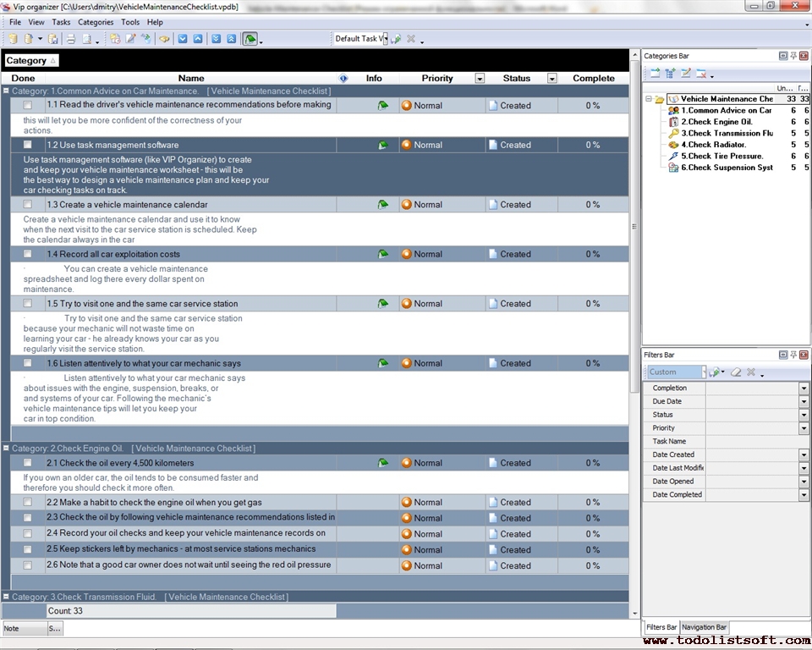The image size is (812, 650).
Task: Click the Category grouping header button
Action: 30,61
